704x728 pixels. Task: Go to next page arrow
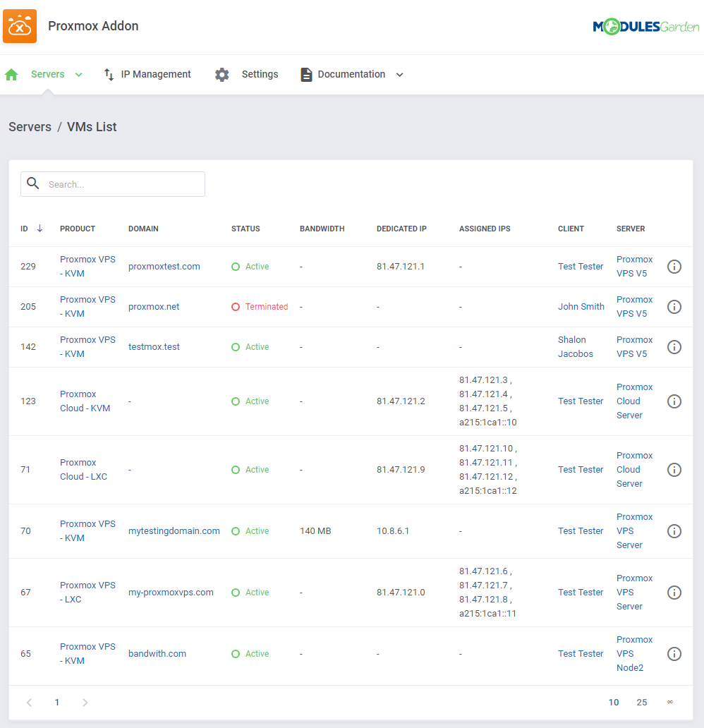(85, 703)
